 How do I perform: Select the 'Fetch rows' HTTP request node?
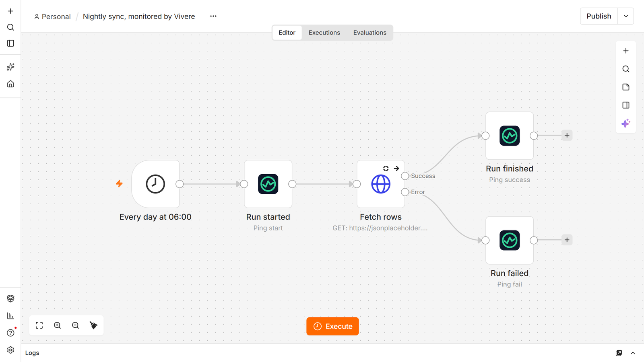[x=381, y=184]
